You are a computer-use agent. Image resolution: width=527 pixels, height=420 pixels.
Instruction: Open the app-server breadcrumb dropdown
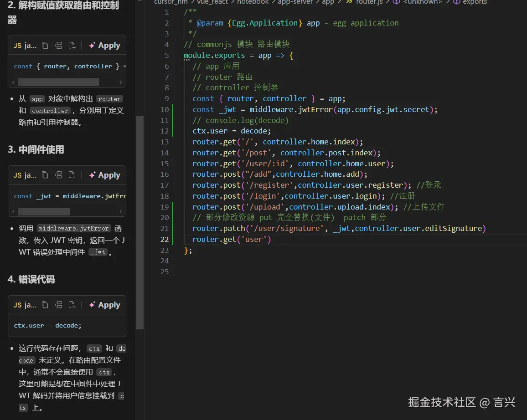tap(295, 3)
